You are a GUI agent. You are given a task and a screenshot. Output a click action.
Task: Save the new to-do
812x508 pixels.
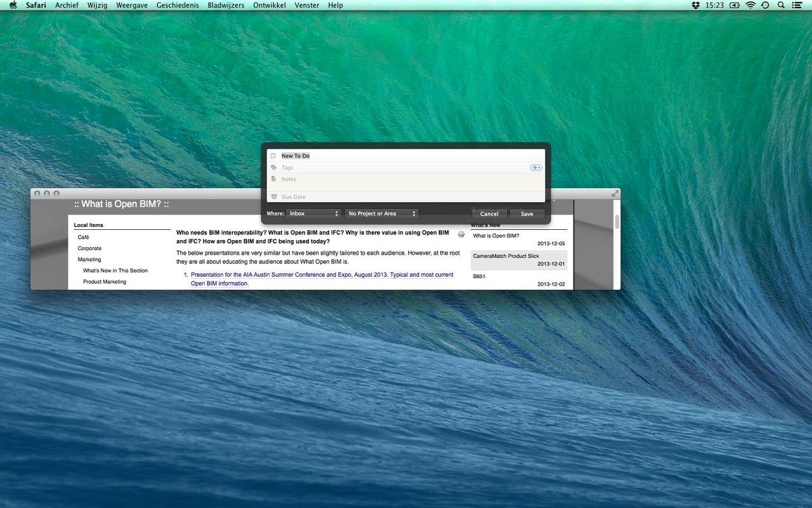(x=527, y=214)
